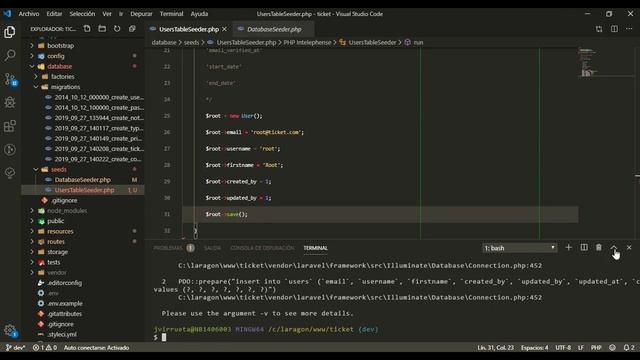Switch to the Problemas panel tab

pyautogui.click(x=168, y=248)
